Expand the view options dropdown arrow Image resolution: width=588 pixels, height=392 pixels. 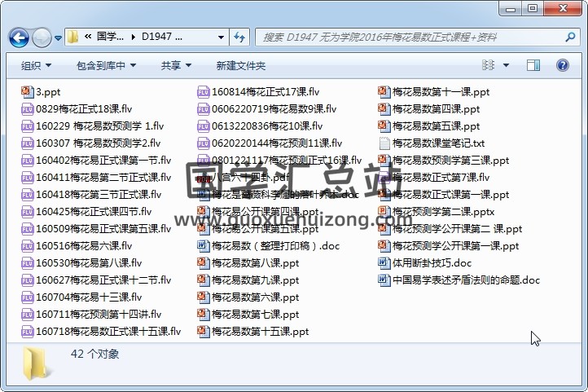[507, 65]
